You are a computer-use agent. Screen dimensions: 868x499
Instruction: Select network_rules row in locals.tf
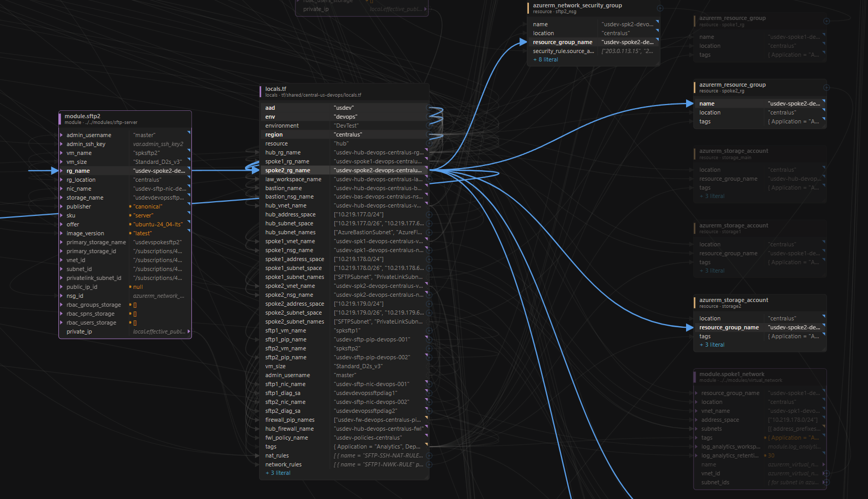coord(345,464)
